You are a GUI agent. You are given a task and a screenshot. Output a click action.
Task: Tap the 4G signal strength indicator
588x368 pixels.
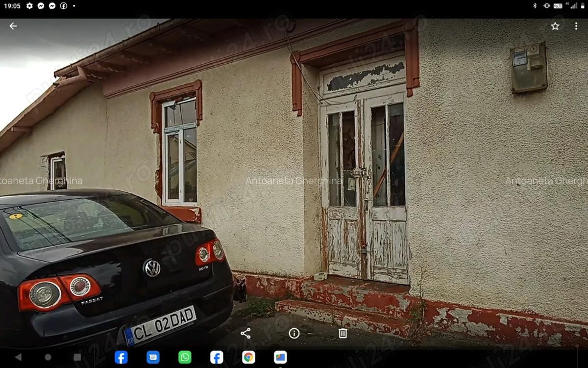click(x=573, y=6)
